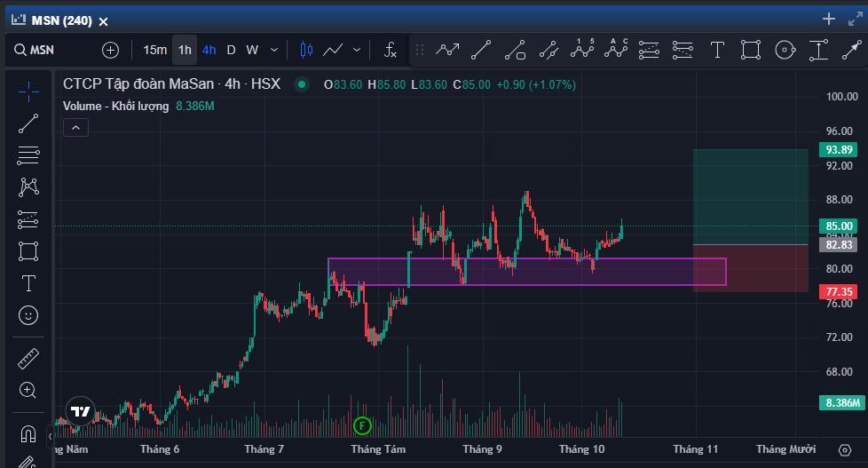Select the MSN (240) chart tab
Image resolution: width=868 pixels, height=468 pixels.
tap(60, 20)
